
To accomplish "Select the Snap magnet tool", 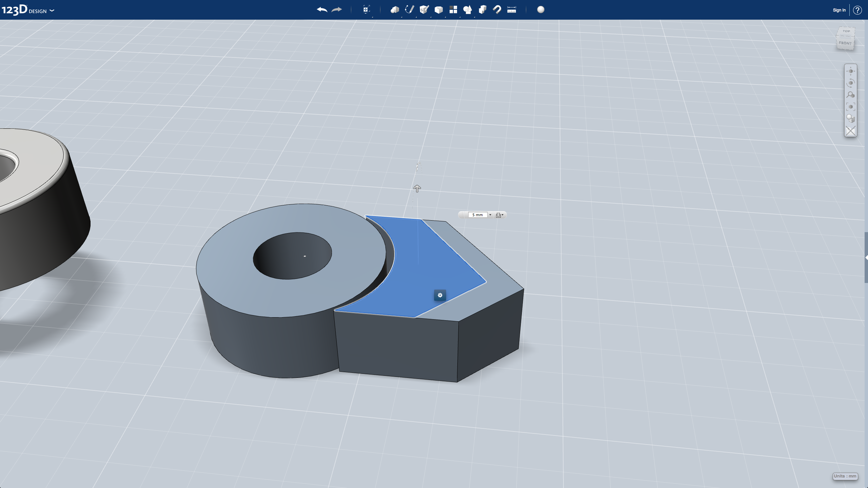I will [497, 10].
